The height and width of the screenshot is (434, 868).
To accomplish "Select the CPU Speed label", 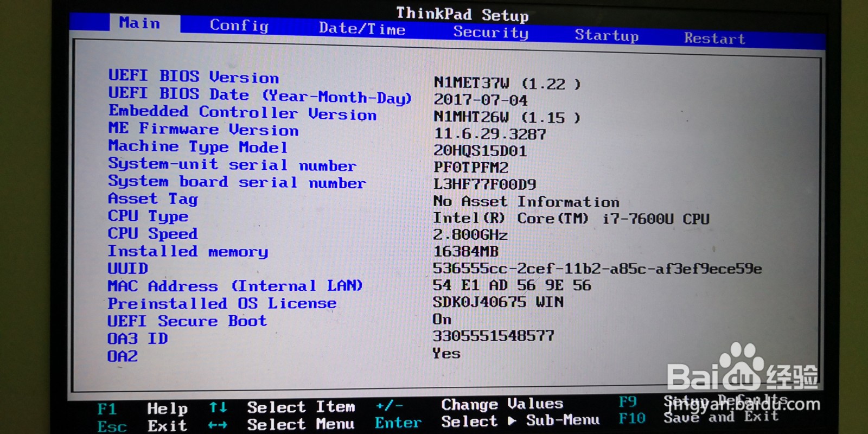I will click(152, 233).
